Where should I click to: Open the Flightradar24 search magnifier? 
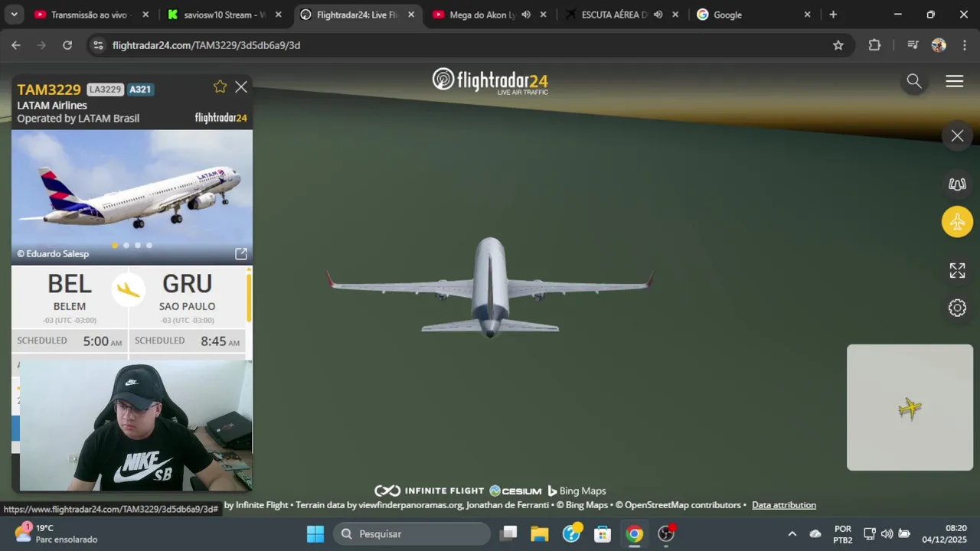click(914, 81)
